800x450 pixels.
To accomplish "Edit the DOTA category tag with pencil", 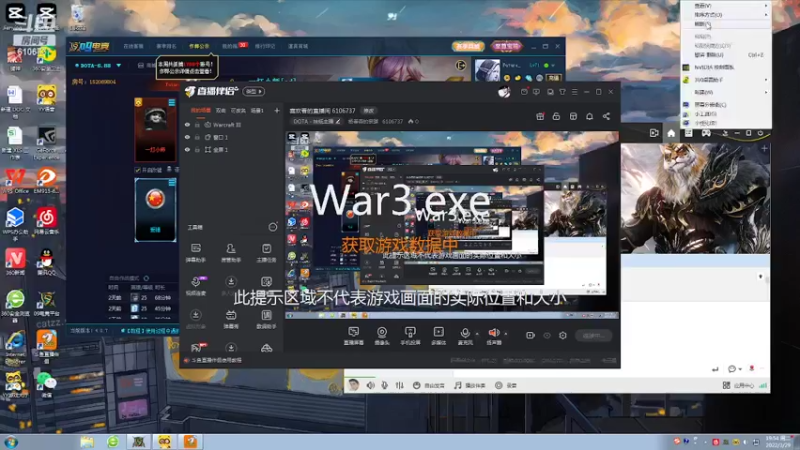I will (337, 121).
